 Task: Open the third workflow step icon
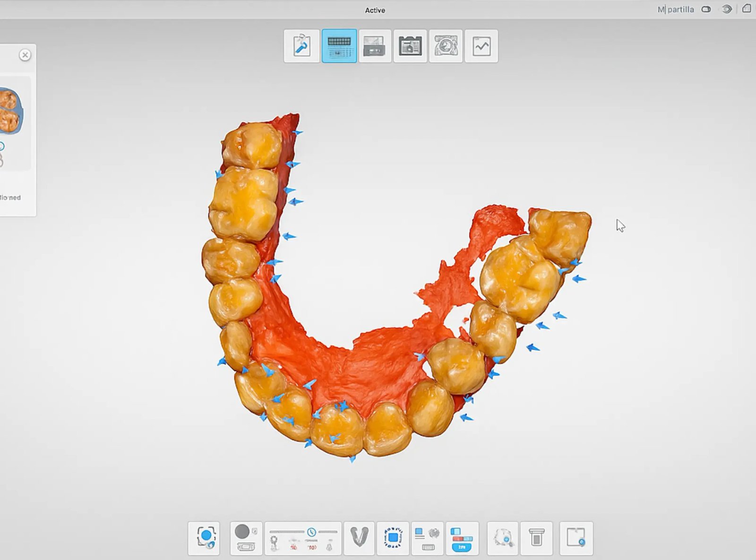click(x=375, y=46)
